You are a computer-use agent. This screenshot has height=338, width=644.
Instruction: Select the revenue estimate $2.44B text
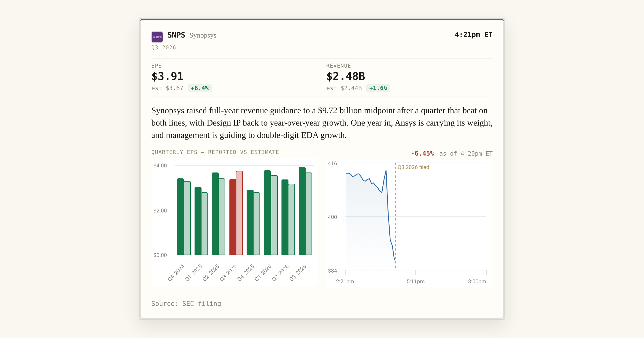344,88
